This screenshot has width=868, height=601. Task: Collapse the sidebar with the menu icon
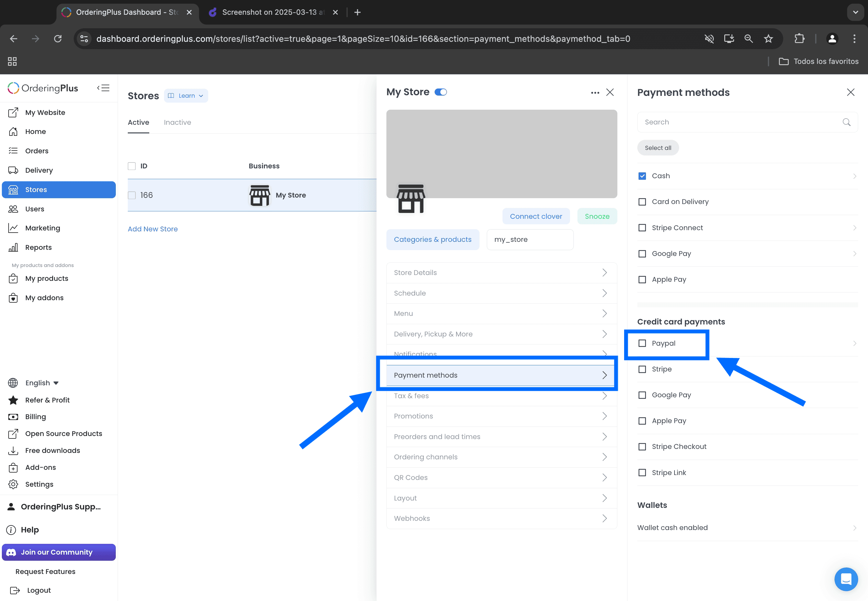(x=103, y=88)
